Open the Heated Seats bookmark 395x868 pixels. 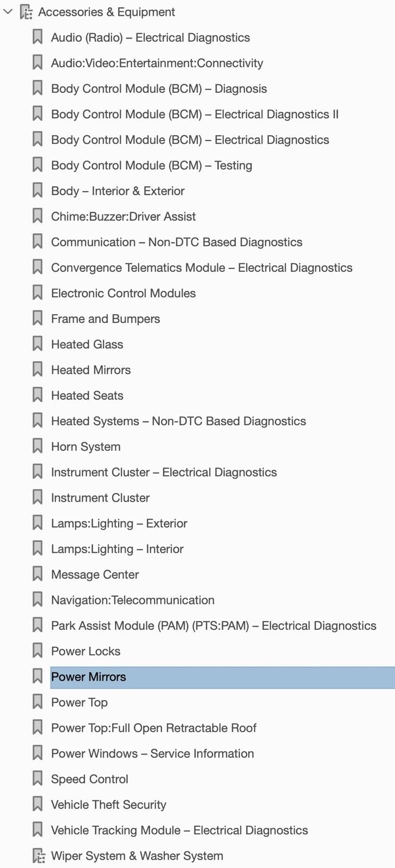(x=87, y=395)
